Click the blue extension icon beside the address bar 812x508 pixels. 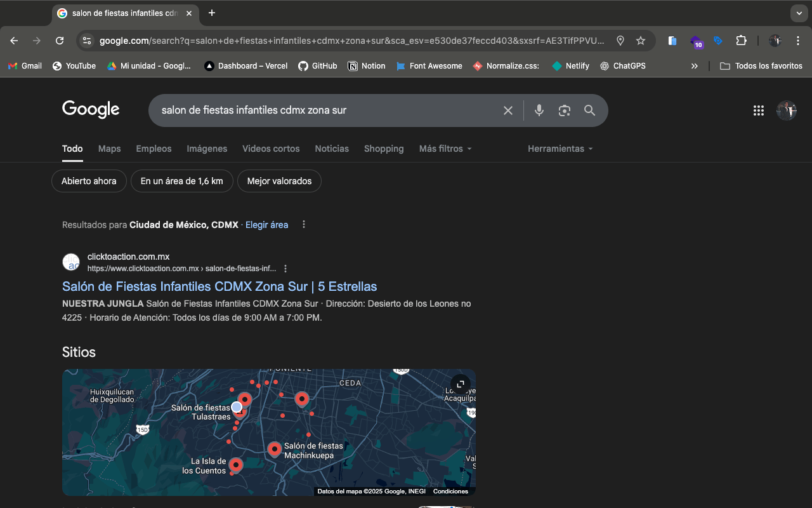[672, 41]
